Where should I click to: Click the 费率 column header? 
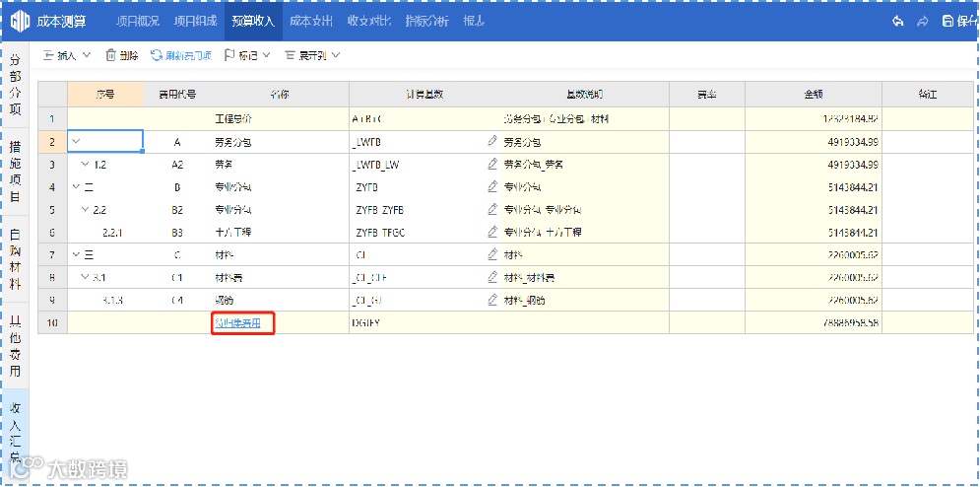click(707, 95)
